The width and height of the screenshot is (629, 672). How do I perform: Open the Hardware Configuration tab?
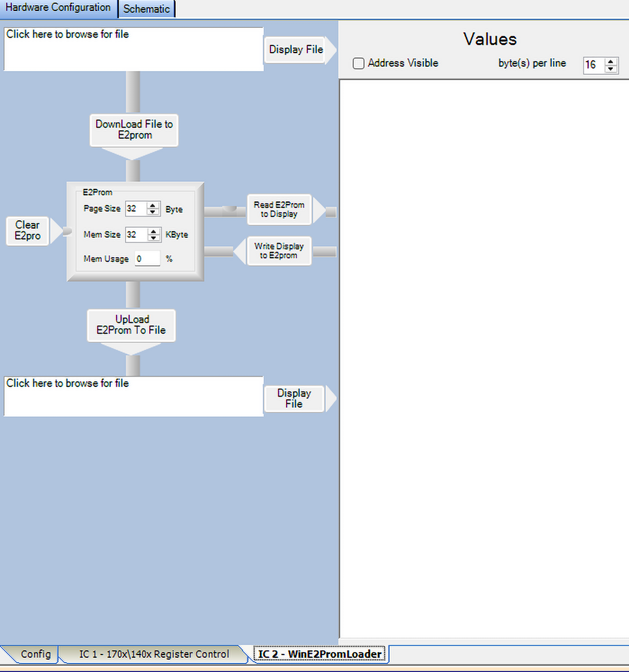58,8
